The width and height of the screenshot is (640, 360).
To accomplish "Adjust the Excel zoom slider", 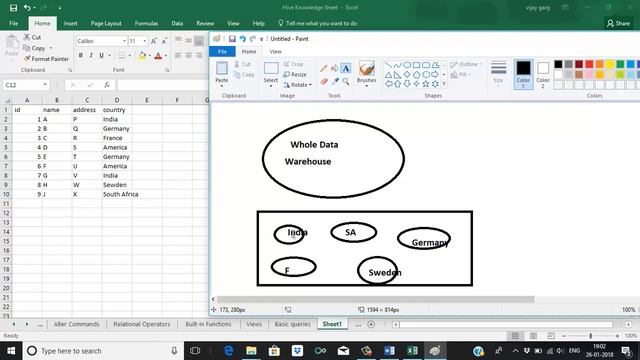I will tap(591, 336).
